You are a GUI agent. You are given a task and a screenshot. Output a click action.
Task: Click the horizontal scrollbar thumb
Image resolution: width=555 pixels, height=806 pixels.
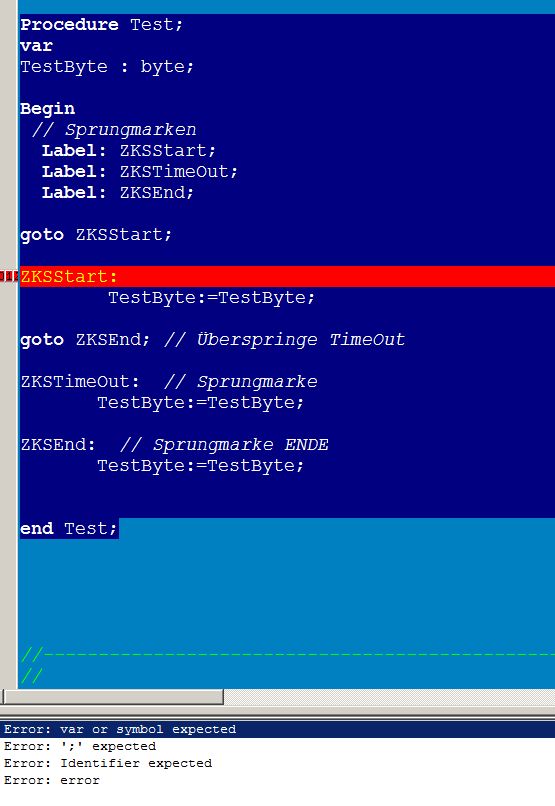pos(113,697)
